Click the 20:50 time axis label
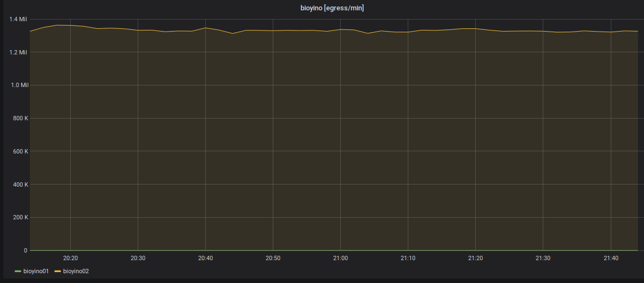644x283 pixels. click(x=273, y=258)
